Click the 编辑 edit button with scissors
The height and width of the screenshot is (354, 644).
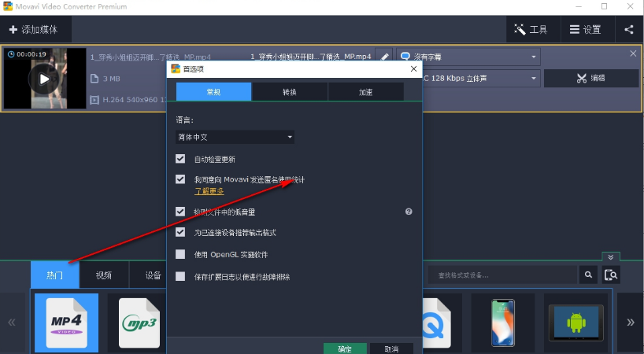tap(591, 78)
